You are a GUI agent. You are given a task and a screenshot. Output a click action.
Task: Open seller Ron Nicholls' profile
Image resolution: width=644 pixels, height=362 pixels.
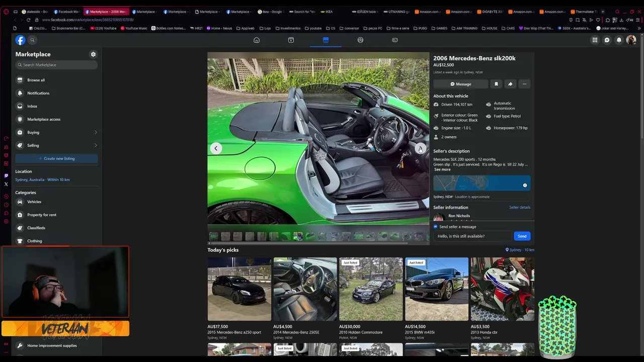click(x=459, y=216)
